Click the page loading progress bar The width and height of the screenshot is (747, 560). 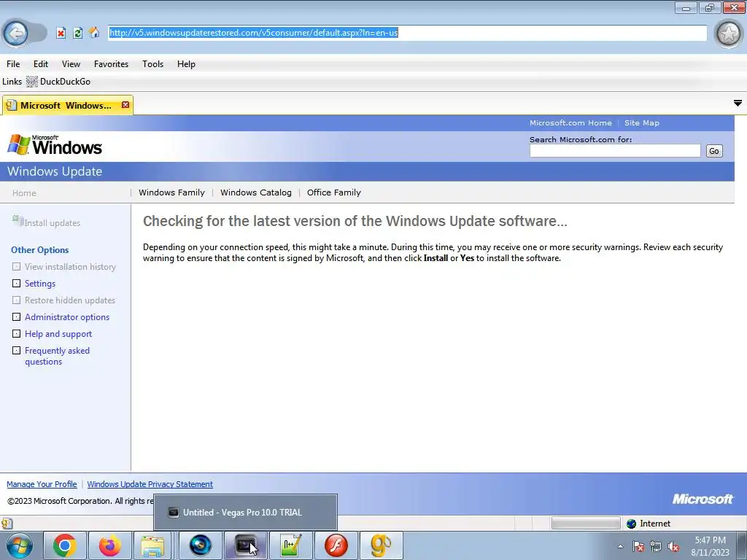point(586,524)
